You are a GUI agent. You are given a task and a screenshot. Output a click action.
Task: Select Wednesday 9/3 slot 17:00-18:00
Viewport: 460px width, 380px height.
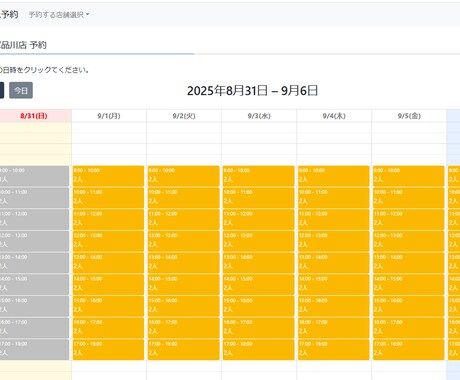pyautogui.click(x=259, y=349)
